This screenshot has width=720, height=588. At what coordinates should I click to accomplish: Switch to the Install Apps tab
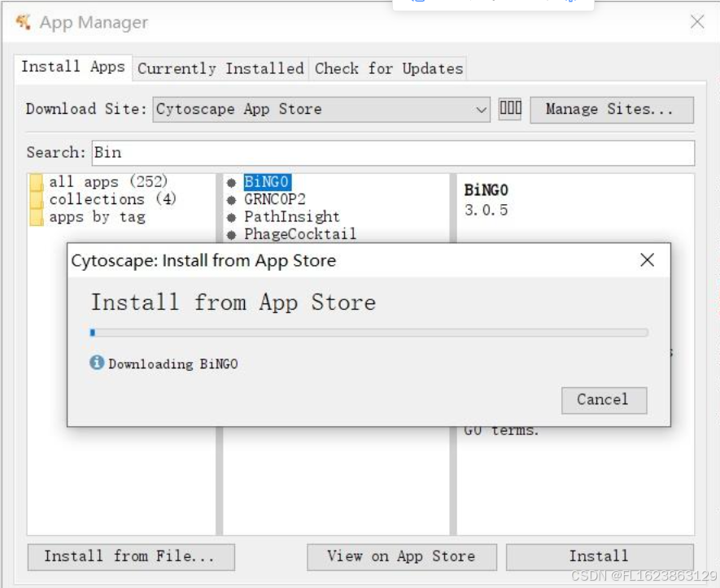point(73,67)
